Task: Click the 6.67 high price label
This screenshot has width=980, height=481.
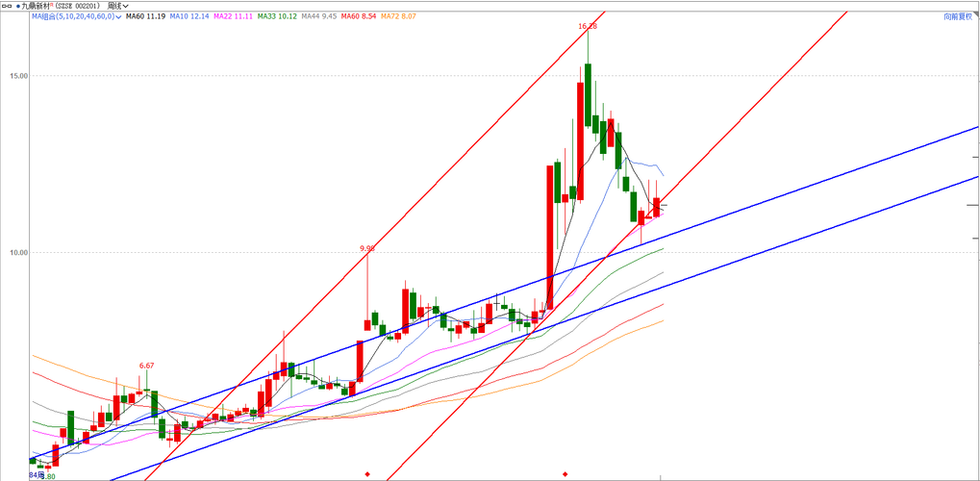Action: pyautogui.click(x=146, y=366)
